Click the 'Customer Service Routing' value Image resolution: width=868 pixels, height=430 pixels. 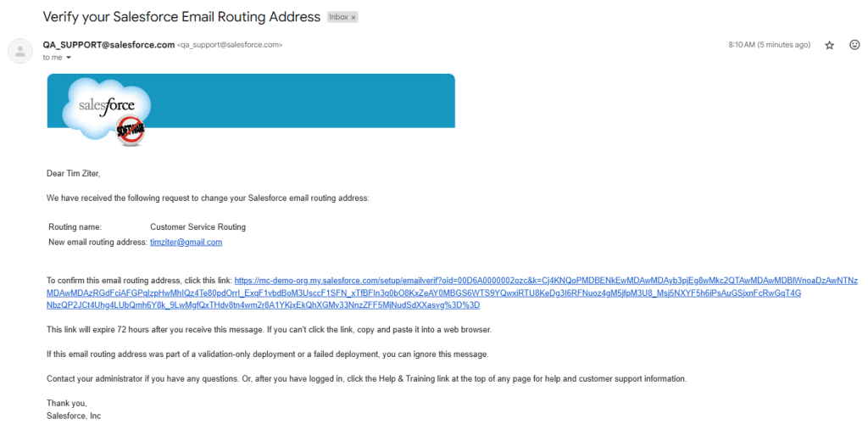point(198,227)
